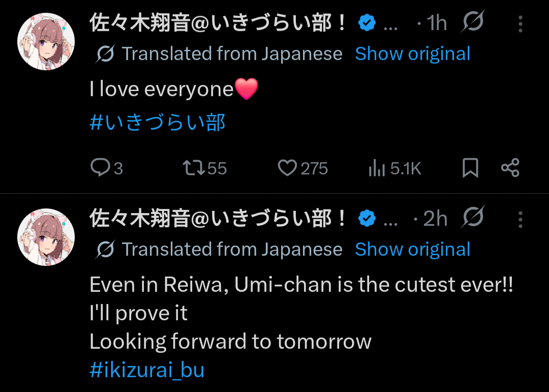
Task: Open author name on the 2h post
Action: [218, 218]
